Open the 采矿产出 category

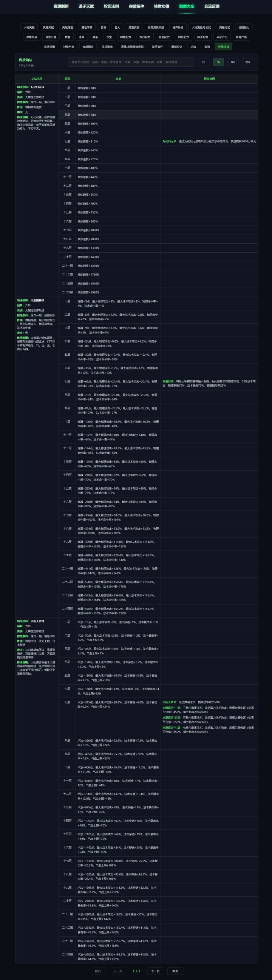tap(222, 37)
